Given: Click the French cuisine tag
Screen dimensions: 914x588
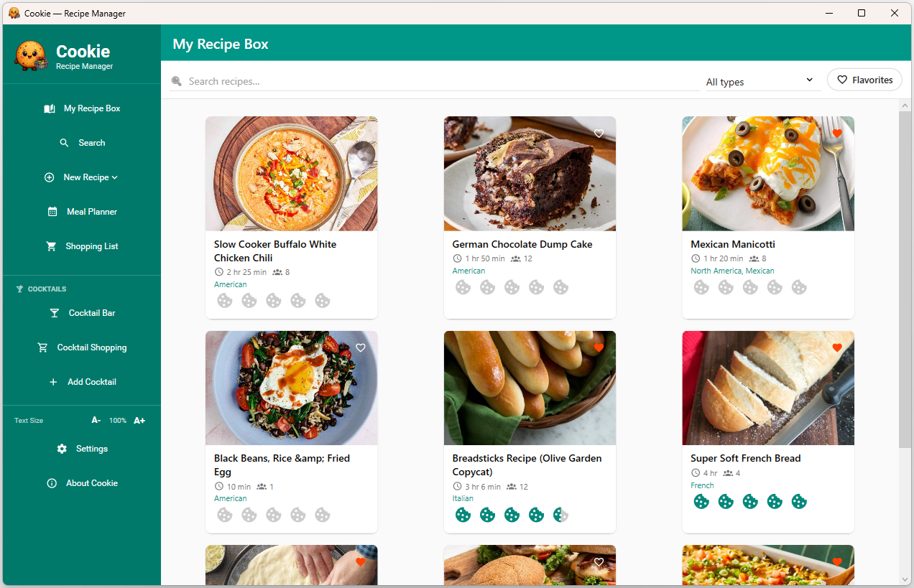Looking at the screenshot, I should [702, 485].
